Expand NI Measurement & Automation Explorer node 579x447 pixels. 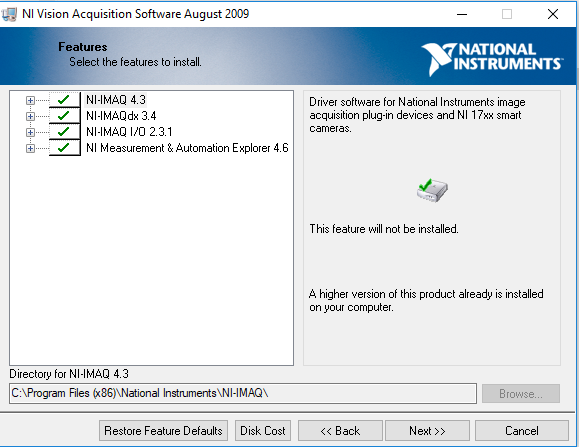tap(30, 148)
